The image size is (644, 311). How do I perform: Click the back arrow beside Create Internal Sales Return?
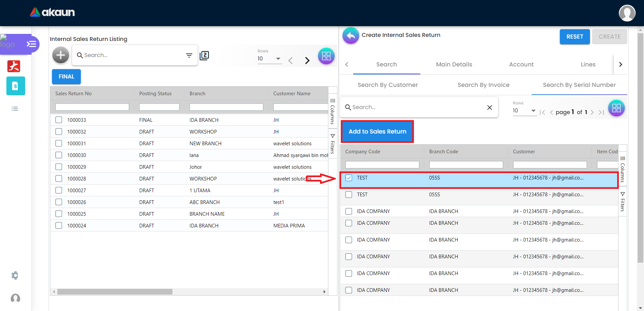coord(351,36)
